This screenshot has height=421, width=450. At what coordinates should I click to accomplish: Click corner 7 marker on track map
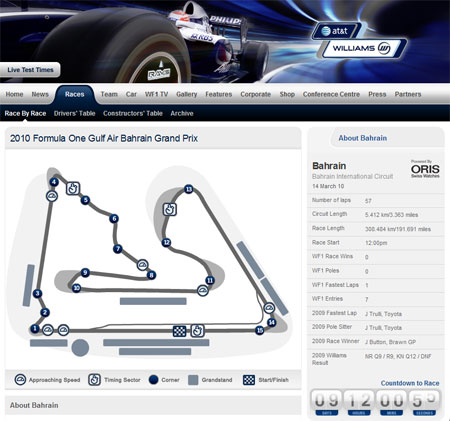117,249
